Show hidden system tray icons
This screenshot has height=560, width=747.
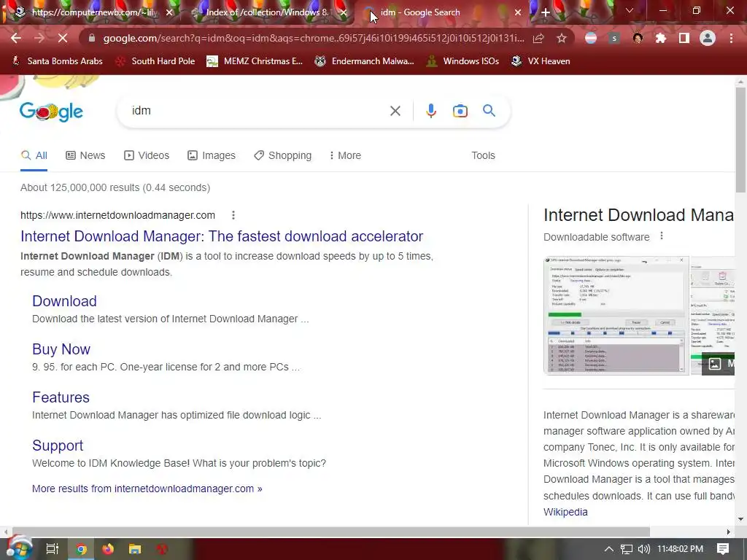click(x=609, y=549)
